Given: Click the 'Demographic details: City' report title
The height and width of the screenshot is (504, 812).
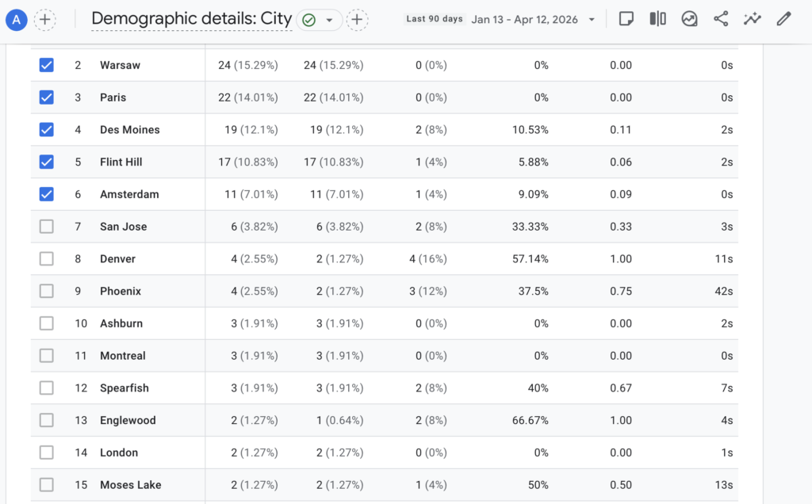Looking at the screenshot, I should [191, 20].
